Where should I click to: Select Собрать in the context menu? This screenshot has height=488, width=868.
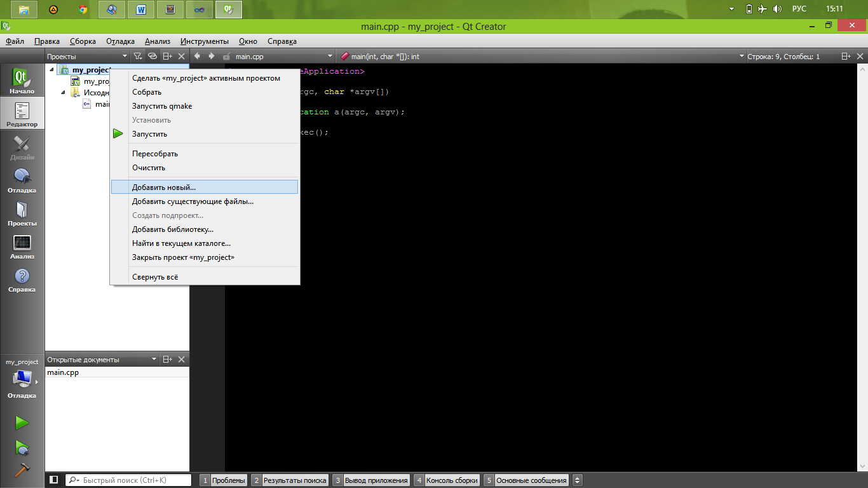[204, 92]
